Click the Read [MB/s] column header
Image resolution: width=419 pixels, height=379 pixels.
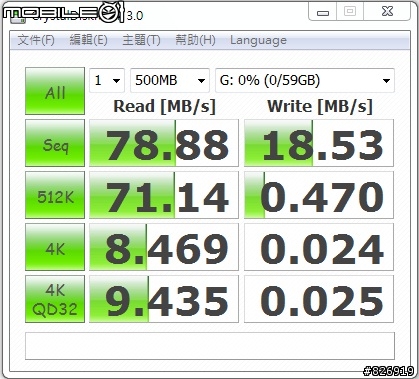[x=164, y=107]
